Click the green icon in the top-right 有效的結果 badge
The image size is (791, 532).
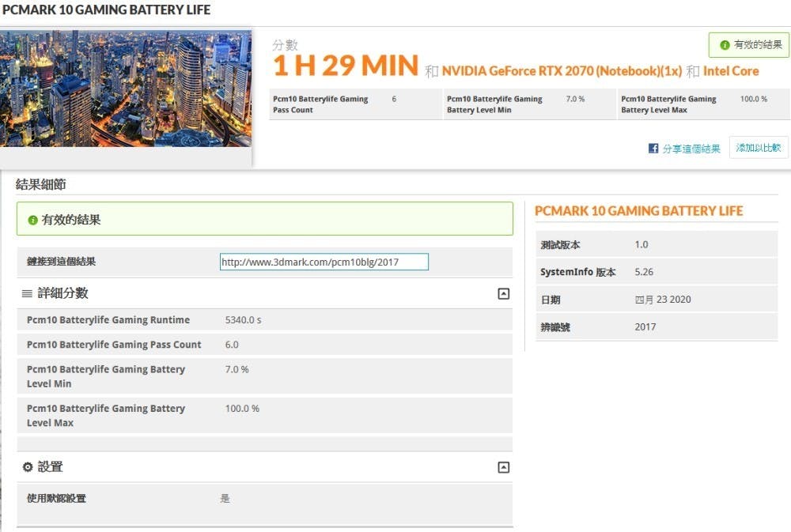pos(724,46)
